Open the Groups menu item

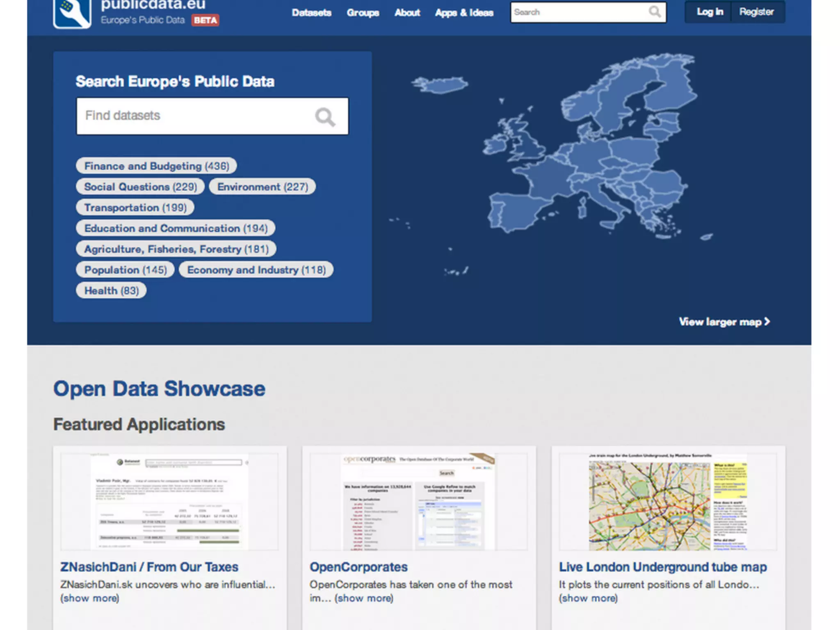click(x=363, y=13)
